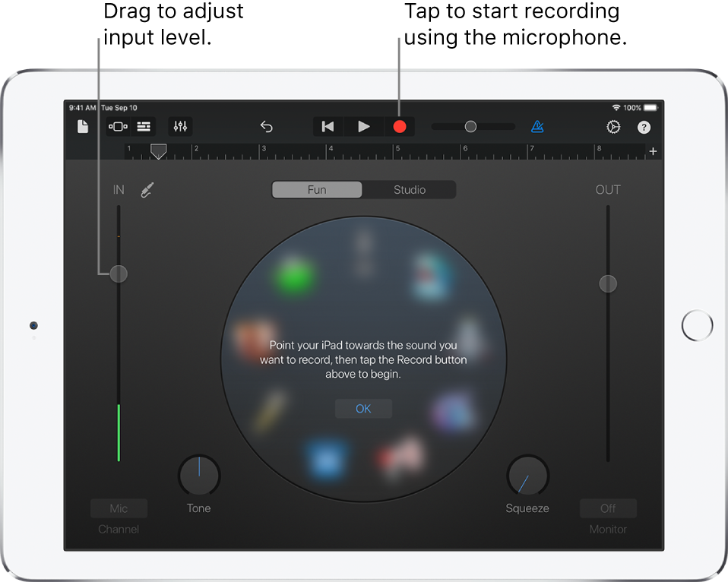Open input settings with the plug icon
728x582 pixels.
pos(147,189)
